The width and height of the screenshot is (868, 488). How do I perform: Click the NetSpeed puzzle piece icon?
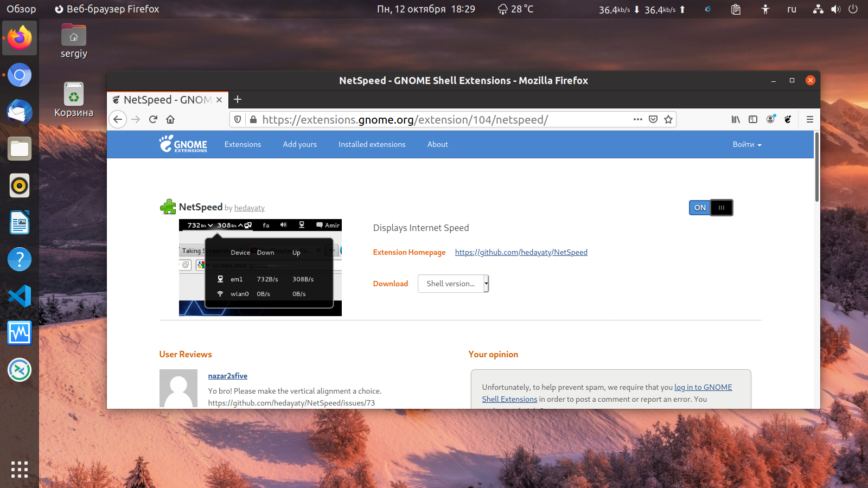pyautogui.click(x=168, y=207)
